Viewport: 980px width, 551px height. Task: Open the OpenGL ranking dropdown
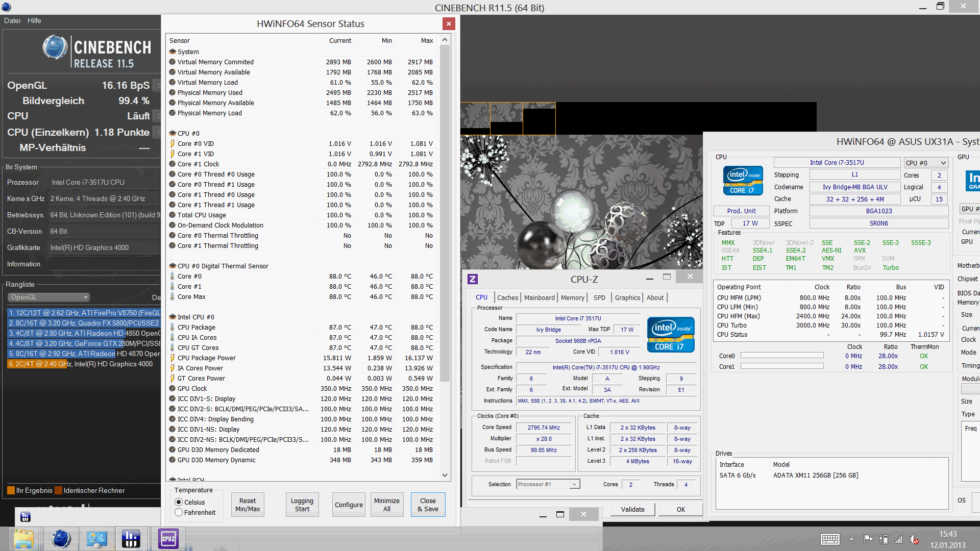[x=49, y=297]
